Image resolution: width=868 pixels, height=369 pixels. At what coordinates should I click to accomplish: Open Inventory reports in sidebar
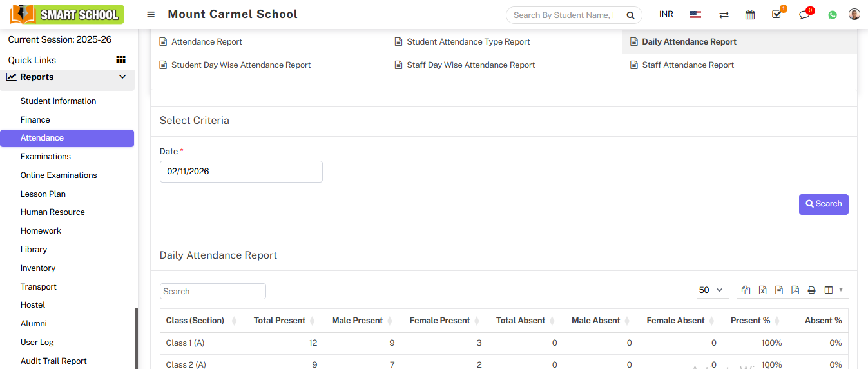click(38, 268)
